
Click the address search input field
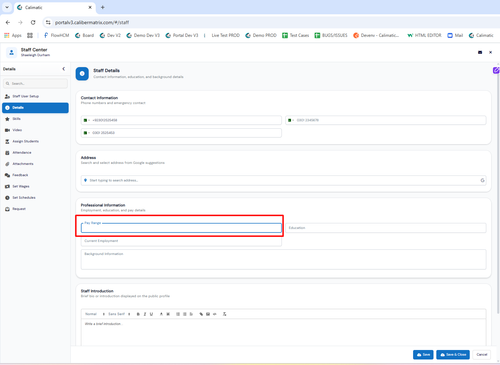coord(284,180)
